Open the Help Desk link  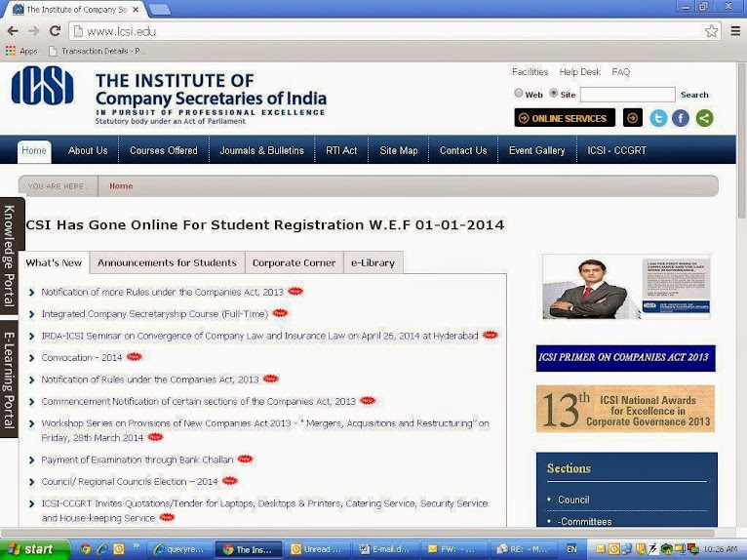coord(580,72)
